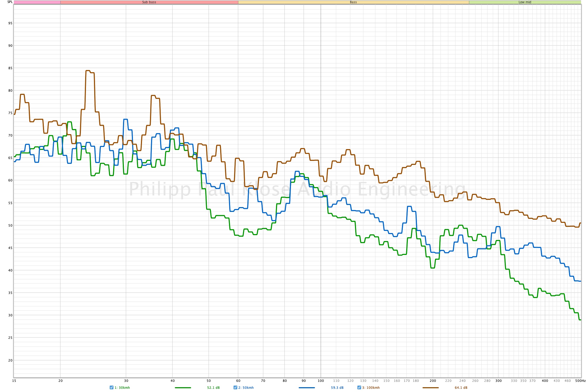Click the 65 SPL axis label
This screenshot has height=392, width=588.
click(x=10, y=158)
